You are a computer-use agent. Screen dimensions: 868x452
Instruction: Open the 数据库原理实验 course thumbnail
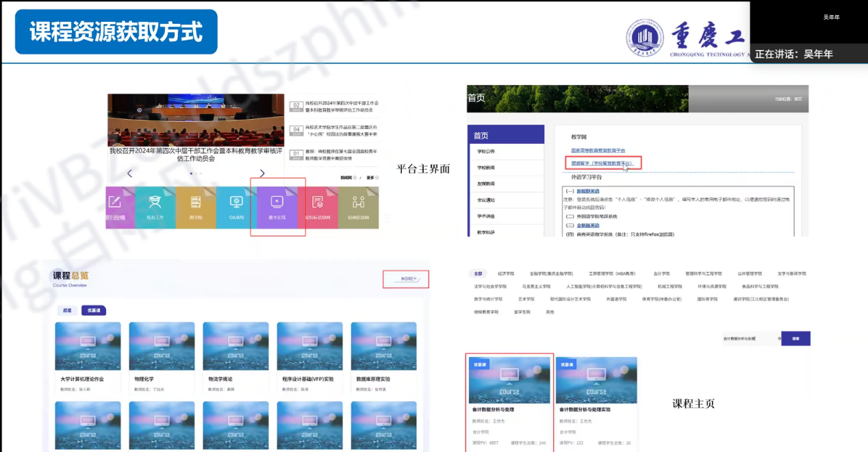click(384, 347)
